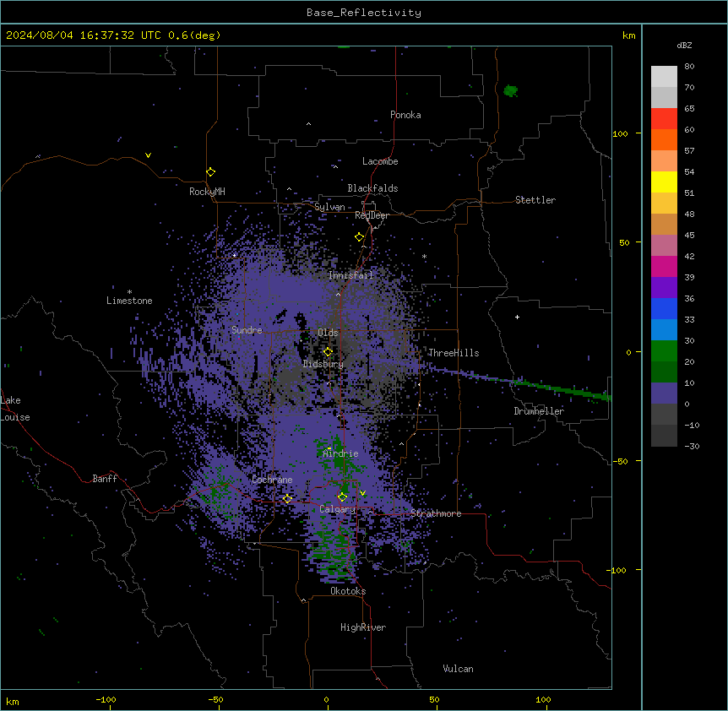Click the -50 tick on the bottom axis
The height and width of the screenshot is (711, 728).
tap(215, 699)
